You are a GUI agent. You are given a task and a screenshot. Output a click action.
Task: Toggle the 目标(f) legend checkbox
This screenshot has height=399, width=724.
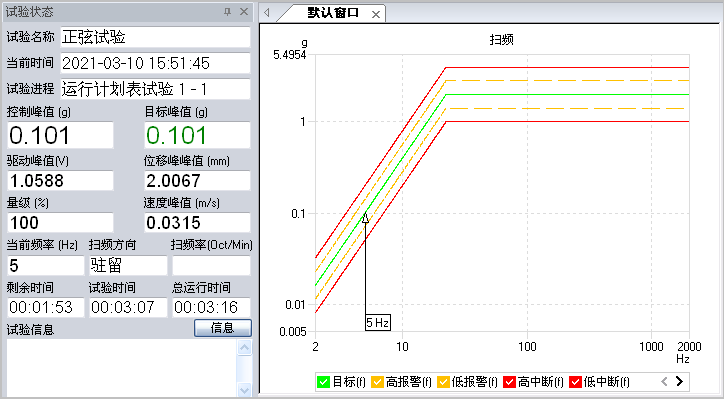coord(324,382)
